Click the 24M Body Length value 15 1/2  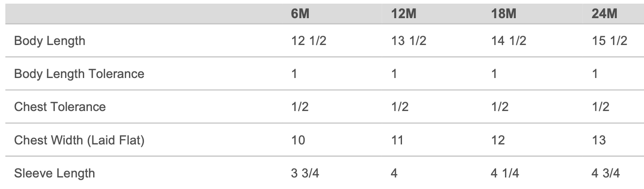609,41
